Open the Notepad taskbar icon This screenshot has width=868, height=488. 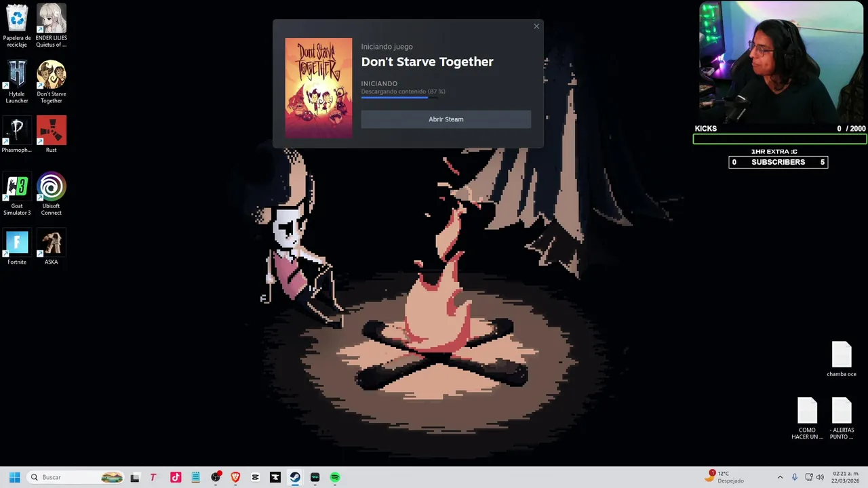(x=195, y=477)
